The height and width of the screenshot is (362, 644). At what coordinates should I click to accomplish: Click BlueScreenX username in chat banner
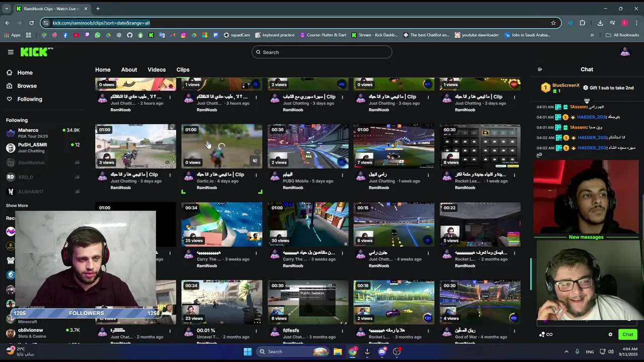[x=566, y=85]
